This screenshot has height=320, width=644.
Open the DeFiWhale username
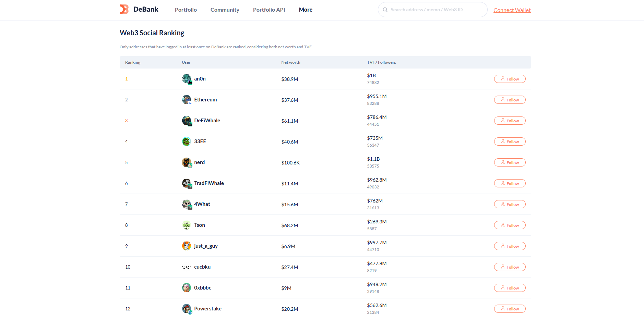click(x=207, y=121)
